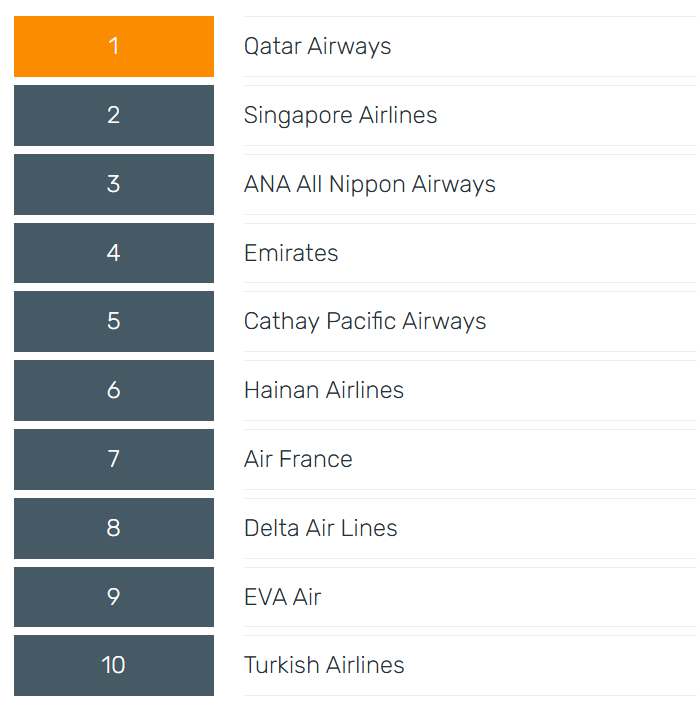This screenshot has height=703, width=697.
Task: Open the Hainan Airlines entry
Action: (324, 390)
